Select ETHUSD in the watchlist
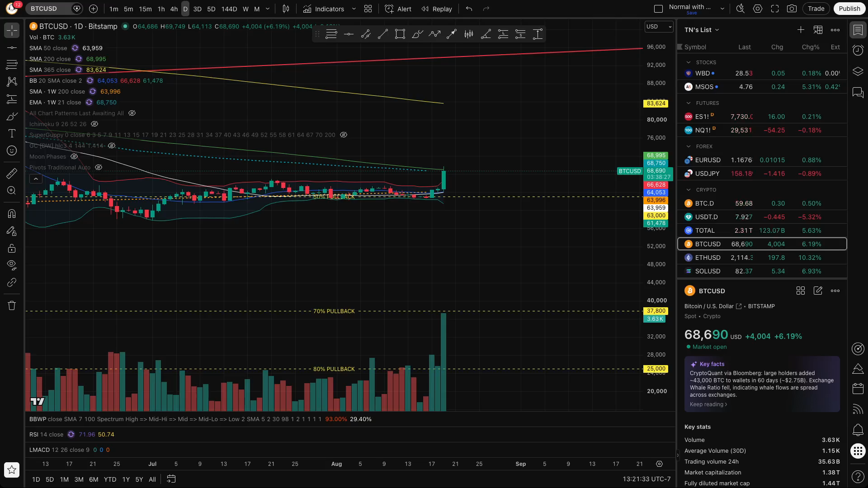 point(762,258)
